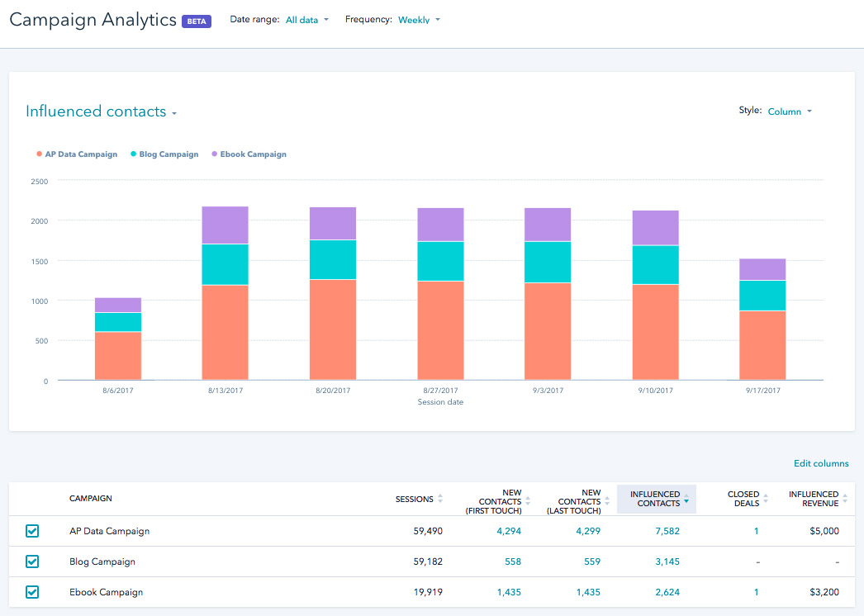This screenshot has width=864, height=616.
Task: Click Closed Deals sort arrows
Action: 766,499
